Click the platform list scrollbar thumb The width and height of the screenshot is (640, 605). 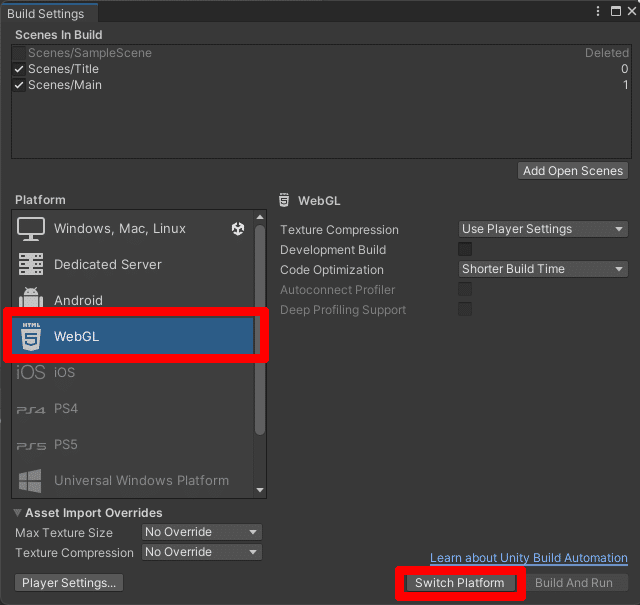(x=260, y=330)
